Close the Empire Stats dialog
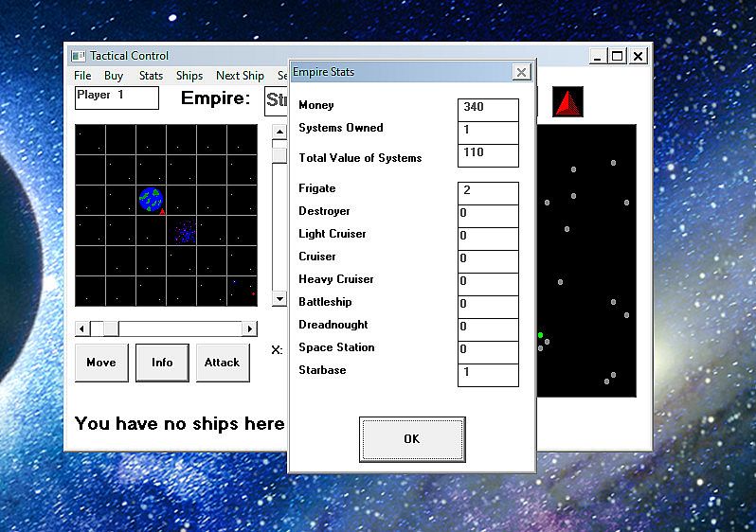 pyautogui.click(x=521, y=72)
